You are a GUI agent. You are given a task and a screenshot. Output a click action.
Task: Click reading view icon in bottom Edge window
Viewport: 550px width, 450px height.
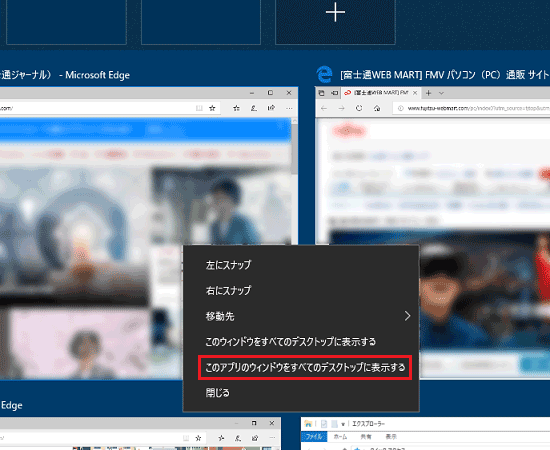(186, 438)
